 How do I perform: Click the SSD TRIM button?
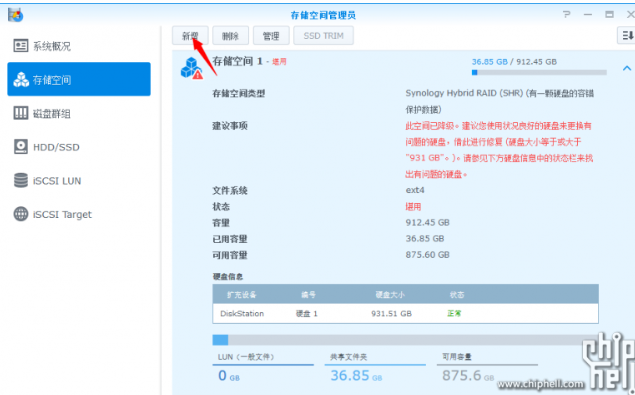[324, 36]
